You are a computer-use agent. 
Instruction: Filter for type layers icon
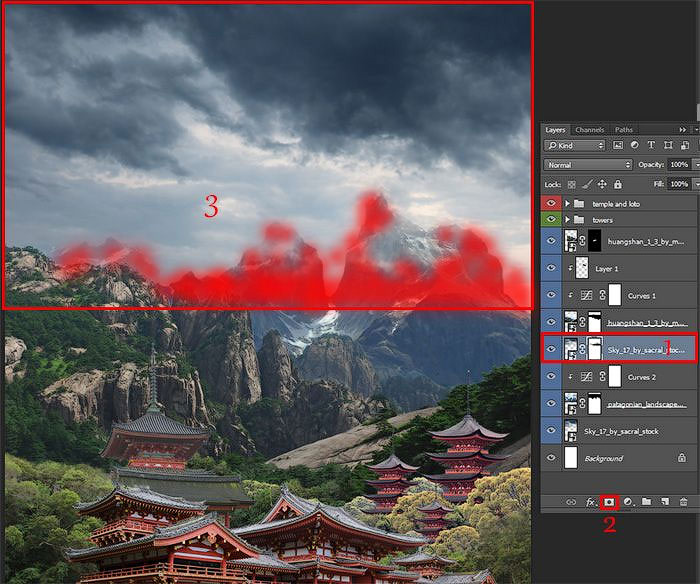[651, 145]
